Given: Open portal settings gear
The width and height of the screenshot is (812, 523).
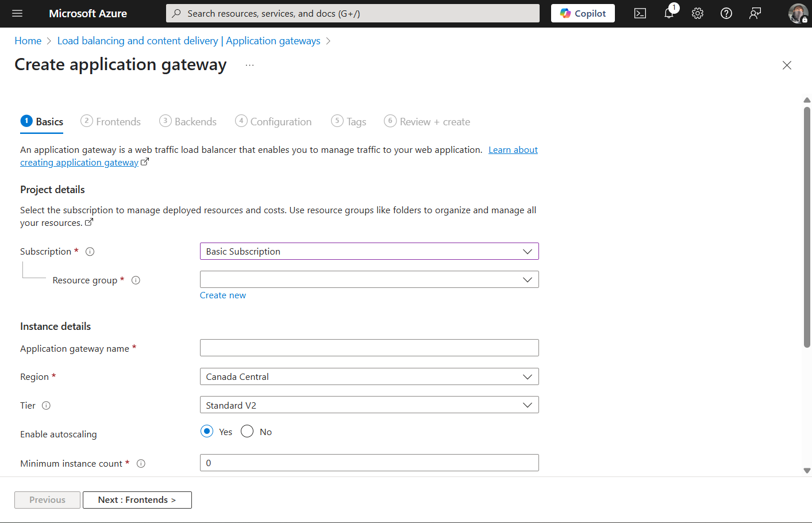Looking at the screenshot, I should (698, 13).
